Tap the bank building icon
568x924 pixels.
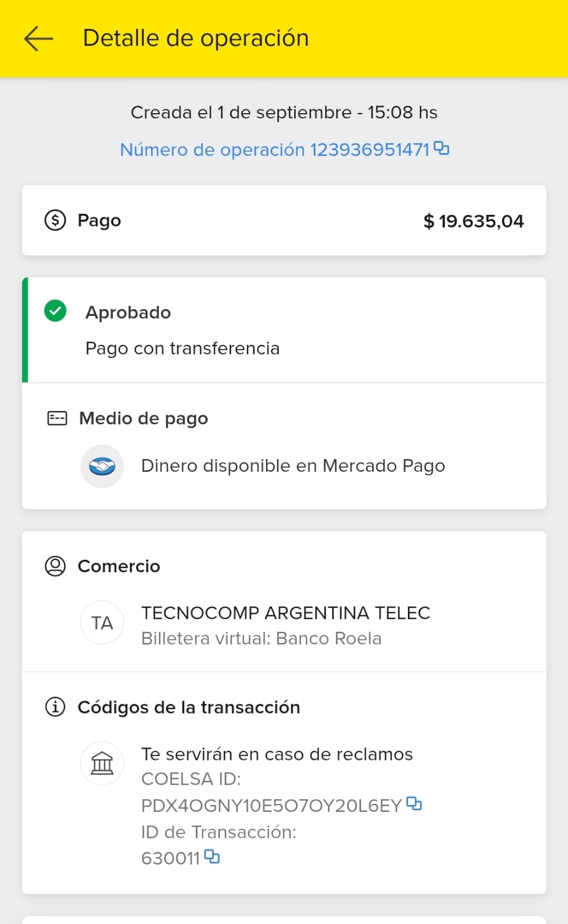point(102,763)
